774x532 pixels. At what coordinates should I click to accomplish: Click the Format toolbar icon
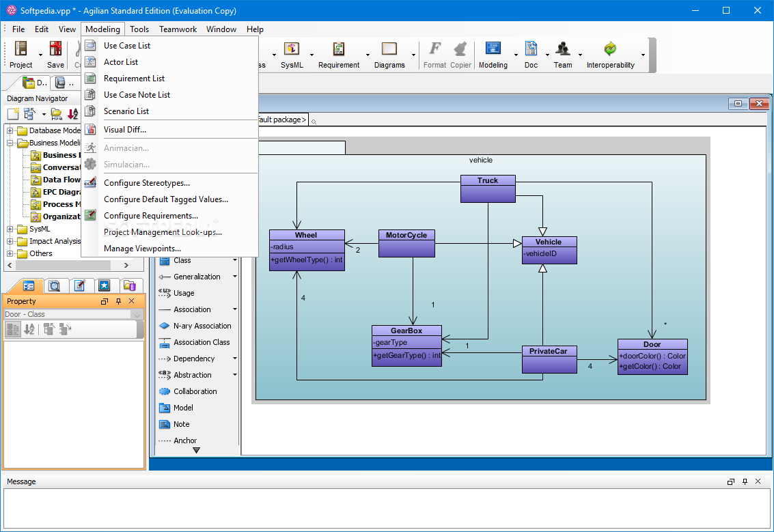pos(434,54)
